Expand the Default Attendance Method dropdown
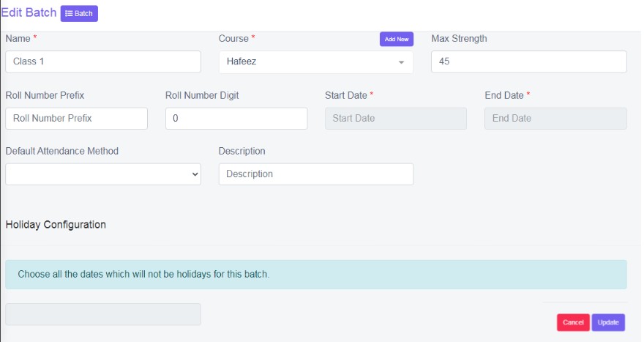This screenshot has height=342, width=644. 103,174
